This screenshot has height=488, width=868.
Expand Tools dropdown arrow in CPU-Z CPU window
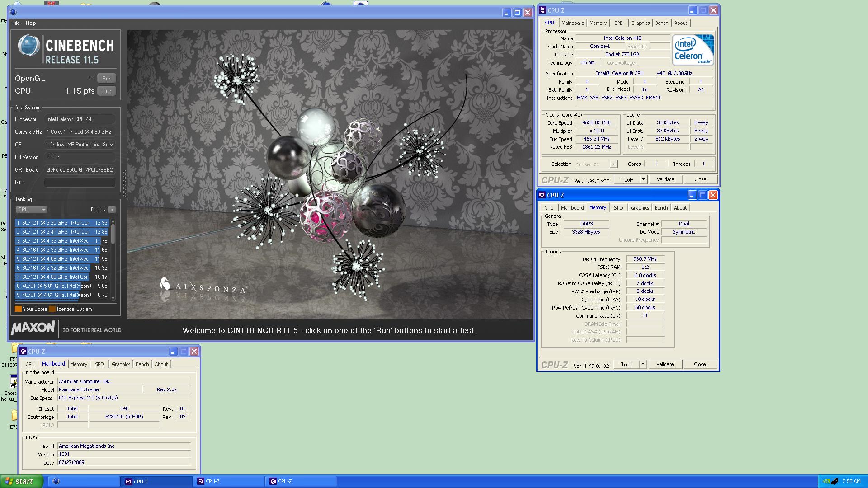[643, 180]
